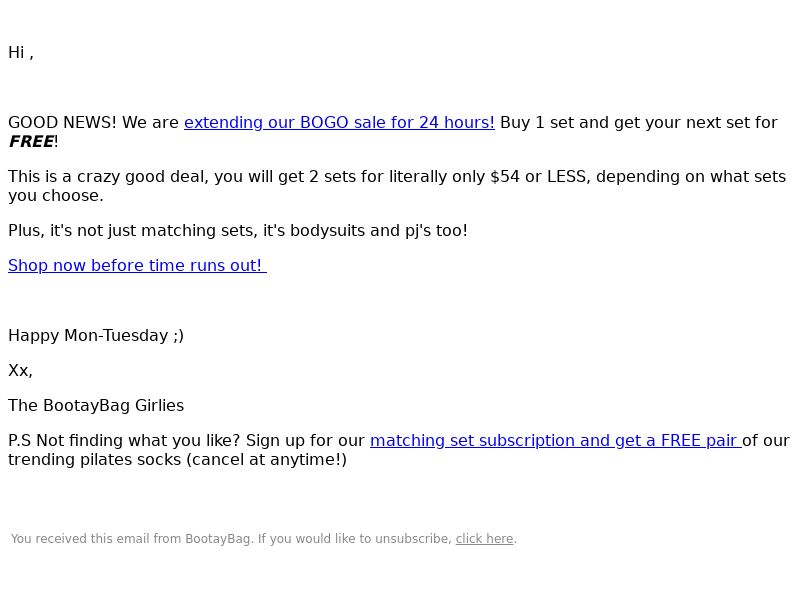Click the unsubscribe click here link
Image resolution: width=800 pixels, height=600 pixels.
tap(484, 539)
